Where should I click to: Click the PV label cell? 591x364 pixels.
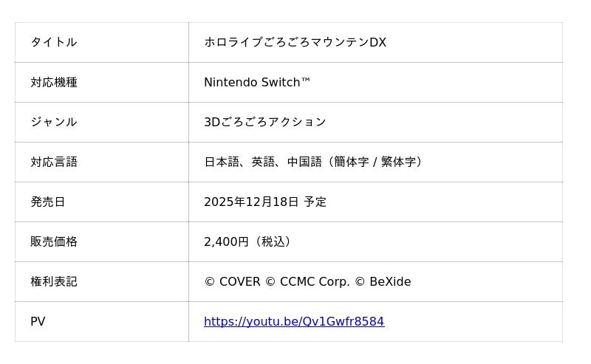(x=38, y=322)
